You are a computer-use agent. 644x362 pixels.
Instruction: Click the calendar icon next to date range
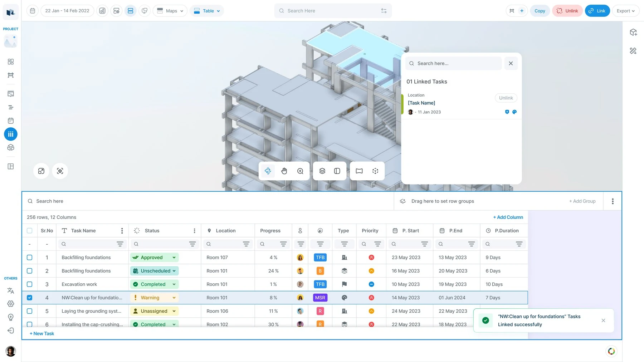coord(33,11)
